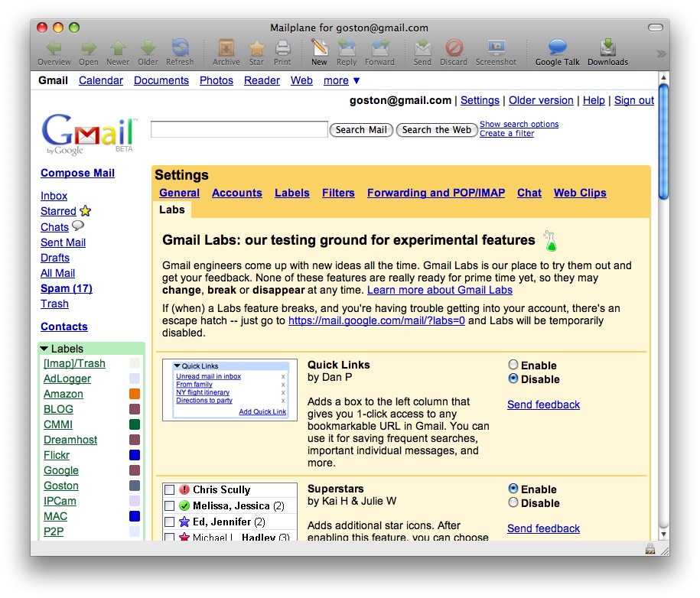Click the Send toolbar icon

422,47
